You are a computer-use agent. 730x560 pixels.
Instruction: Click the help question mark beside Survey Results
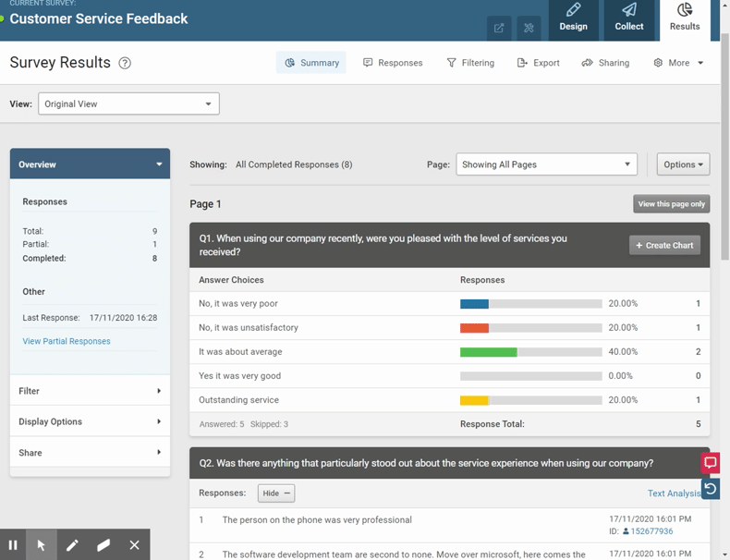(125, 63)
